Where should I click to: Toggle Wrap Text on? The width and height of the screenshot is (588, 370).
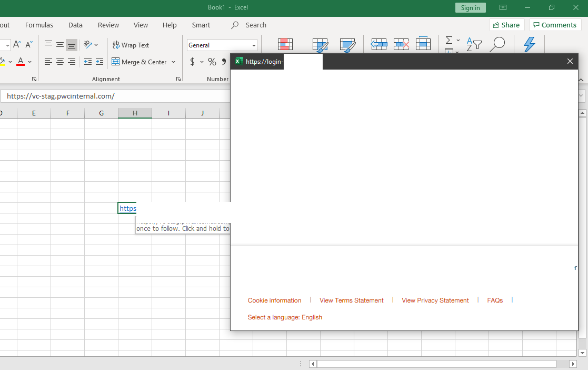pyautogui.click(x=131, y=45)
